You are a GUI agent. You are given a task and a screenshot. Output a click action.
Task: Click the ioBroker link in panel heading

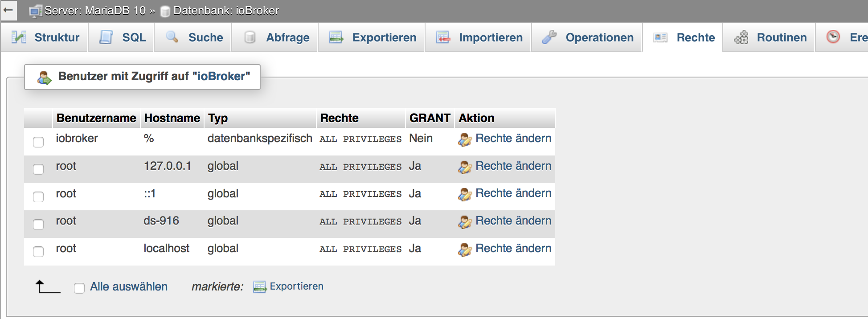coord(221,76)
